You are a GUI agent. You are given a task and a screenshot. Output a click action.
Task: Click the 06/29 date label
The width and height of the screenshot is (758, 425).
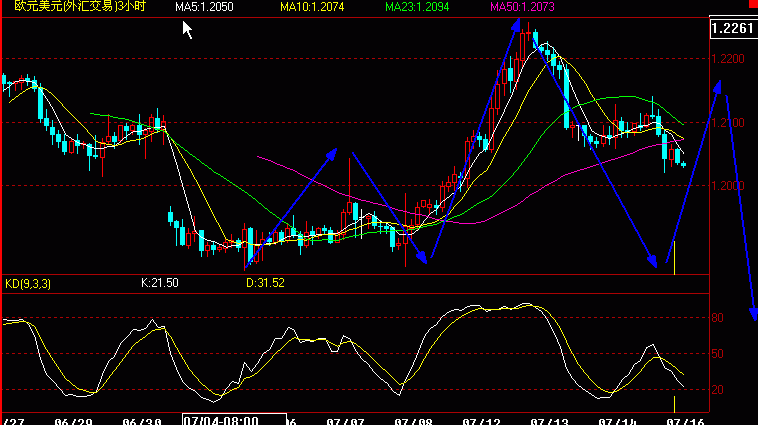(73, 421)
